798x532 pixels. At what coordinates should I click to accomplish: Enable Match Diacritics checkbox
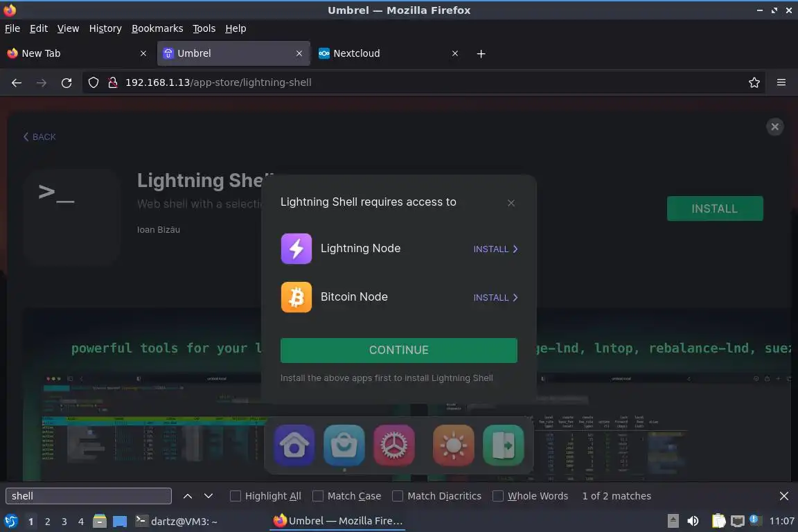(x=398, y=496)
